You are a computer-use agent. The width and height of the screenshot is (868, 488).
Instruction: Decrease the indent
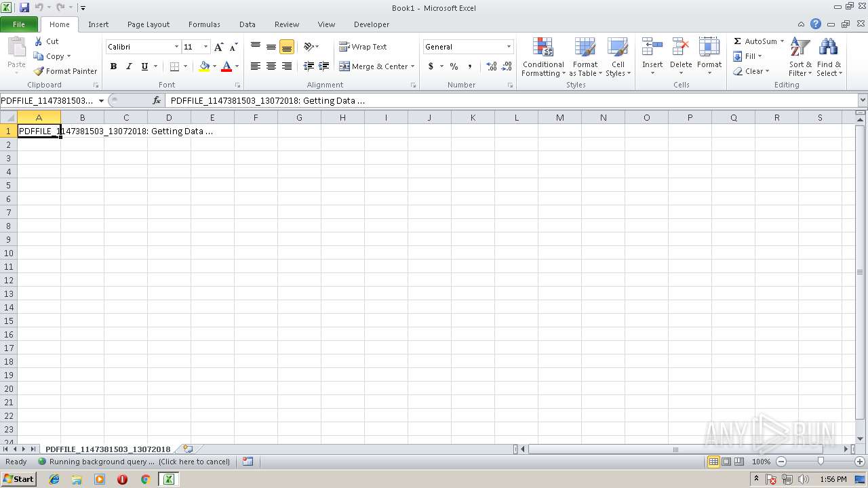pyautogui.click(x=309, y=66)
